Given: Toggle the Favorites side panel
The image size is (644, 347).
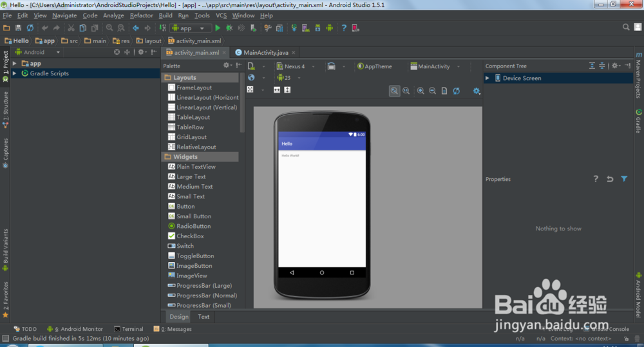Looking at the screenshot, I should click(5, 299).
